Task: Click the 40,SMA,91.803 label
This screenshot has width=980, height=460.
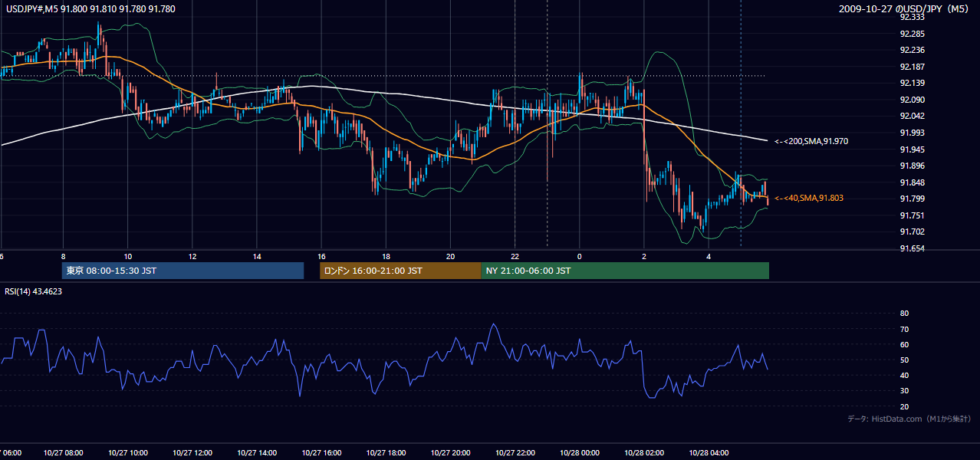Action: (x=809, y=198)
